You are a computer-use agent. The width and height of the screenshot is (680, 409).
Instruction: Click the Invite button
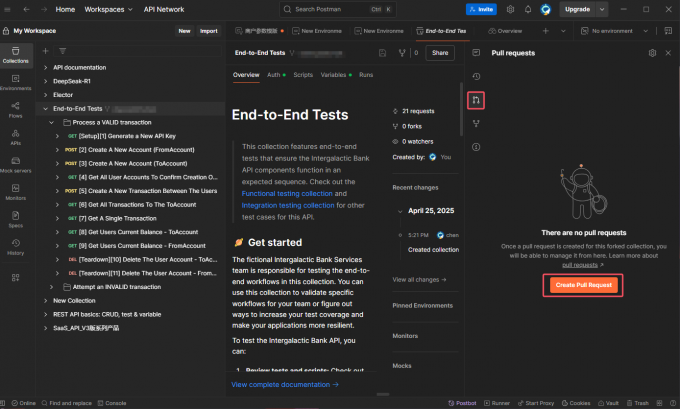(x=481, y=9)
